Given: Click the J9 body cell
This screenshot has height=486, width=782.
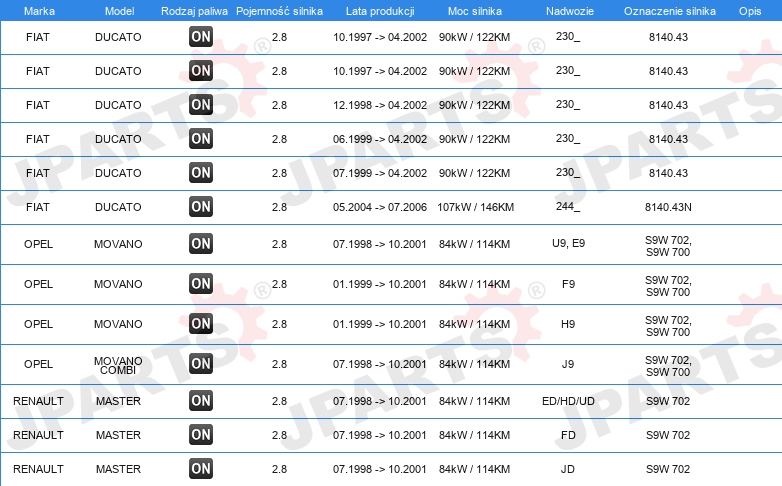Looking at the screenshot, I should tap(568, 364).
